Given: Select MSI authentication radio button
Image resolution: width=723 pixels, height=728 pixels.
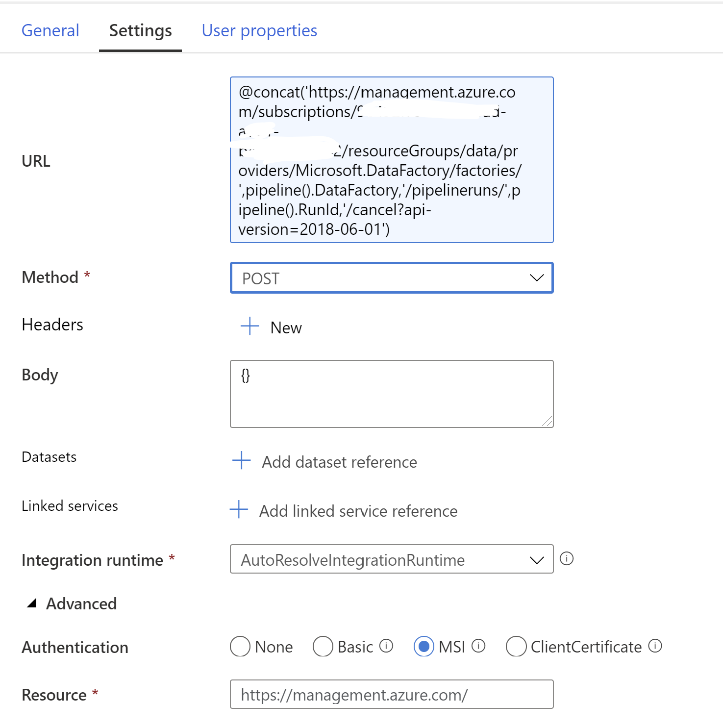Looking at the screenshot, I should pos(424,646).
